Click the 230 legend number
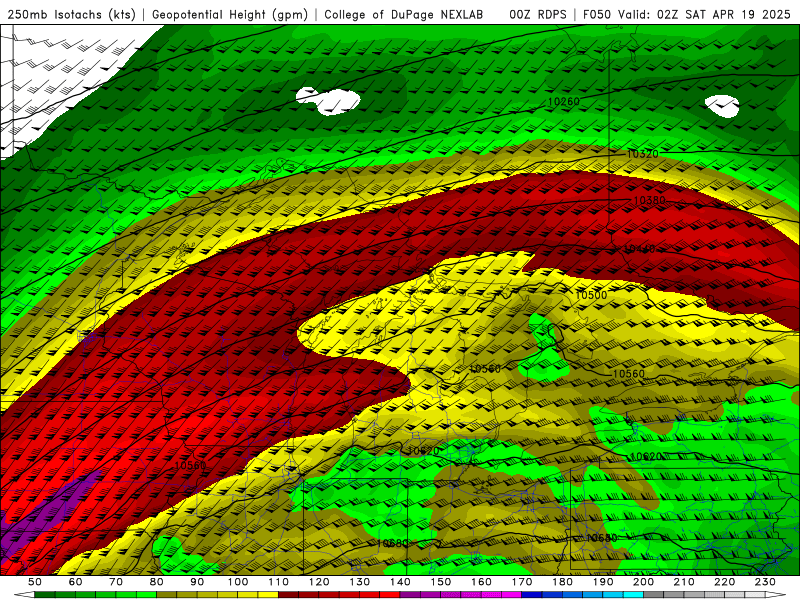 (765, 582)
